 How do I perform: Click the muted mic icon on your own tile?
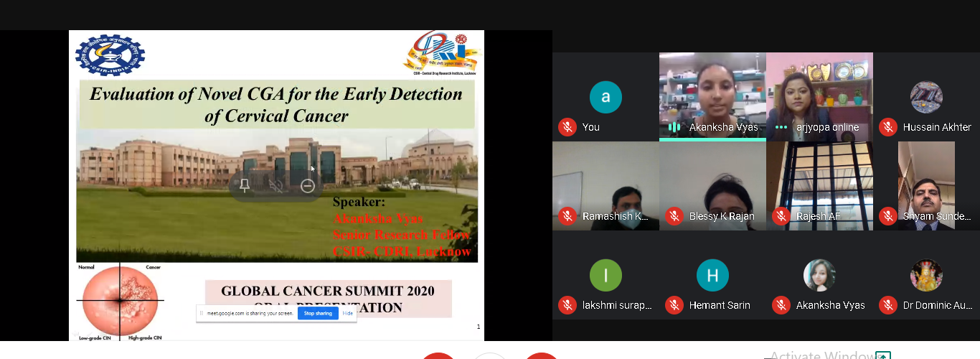coord(567,127)
